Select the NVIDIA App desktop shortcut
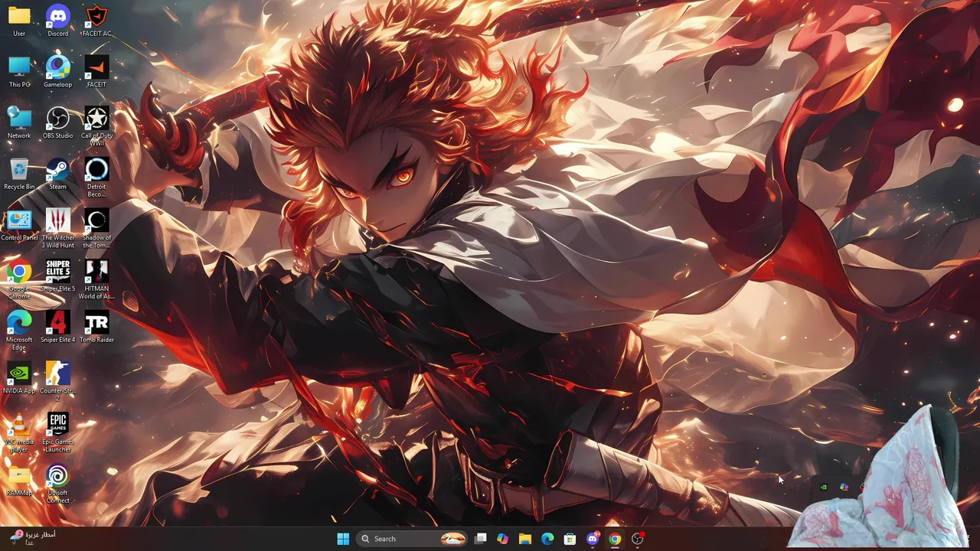The height and width of the screenshot is (551, 980). (19, 379)
